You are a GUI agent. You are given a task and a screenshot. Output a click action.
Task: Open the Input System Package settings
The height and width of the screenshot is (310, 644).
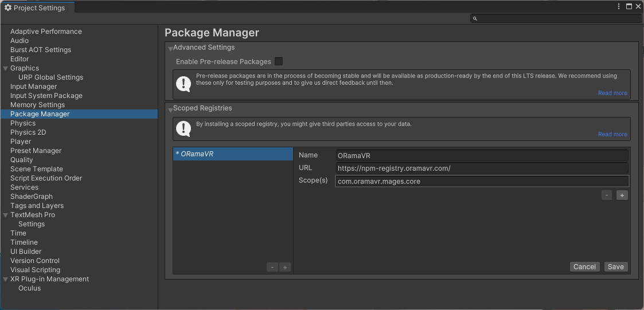pyautogui.click(x=46, y=96)
